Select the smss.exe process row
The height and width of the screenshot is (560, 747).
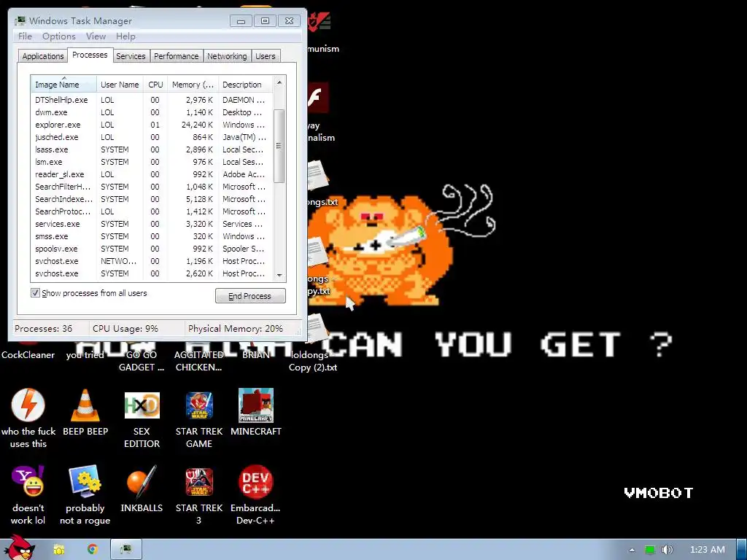tap(152, 236)
